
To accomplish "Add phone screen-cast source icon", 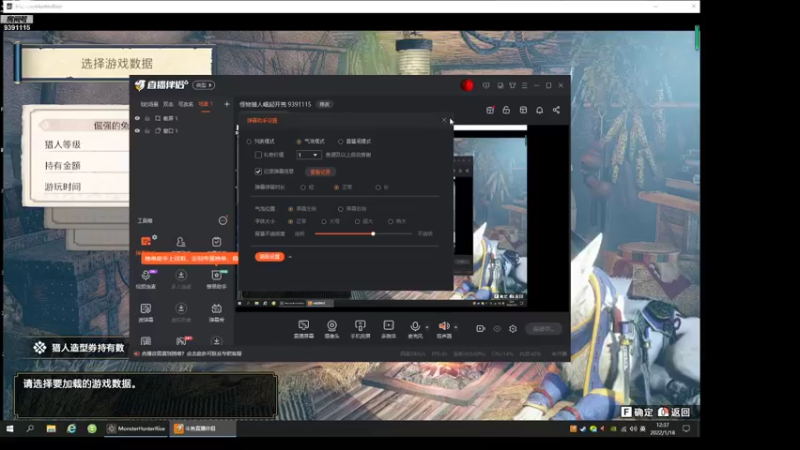I will pos(360,326).
